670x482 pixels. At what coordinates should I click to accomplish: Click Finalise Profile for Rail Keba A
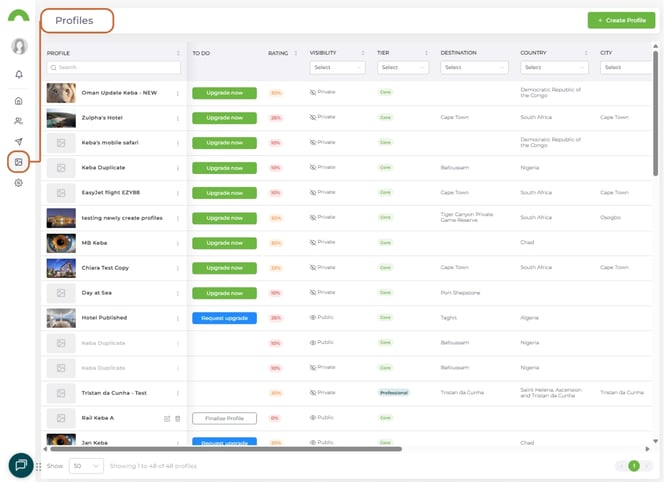coord(224,418)
